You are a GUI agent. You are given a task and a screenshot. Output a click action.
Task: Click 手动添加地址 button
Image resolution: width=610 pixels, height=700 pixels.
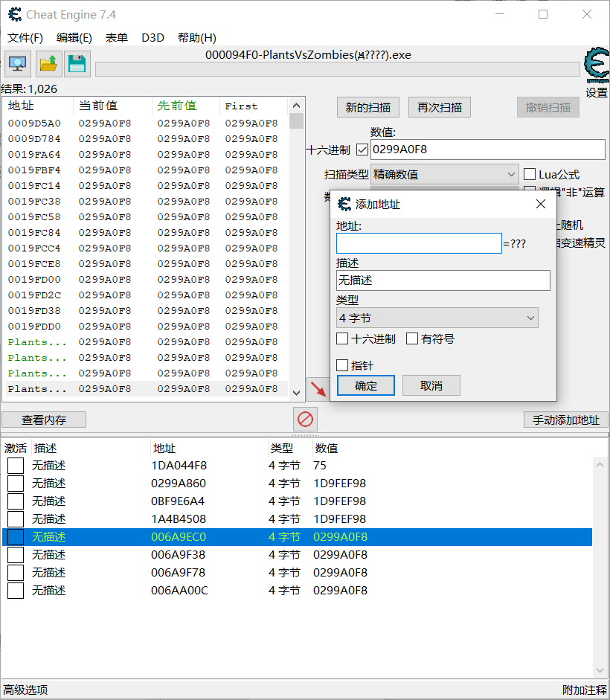click(x=566, y=420)
